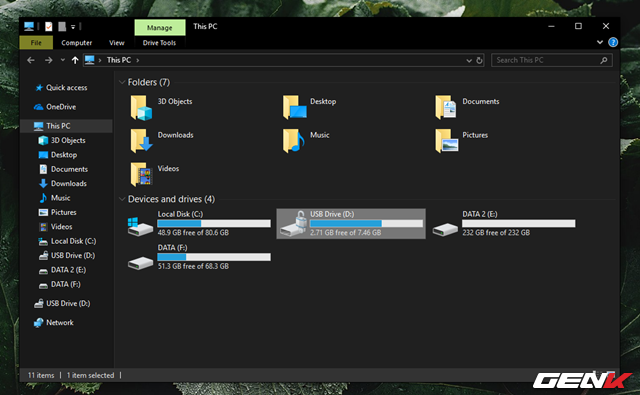Open the Documents folder in main pane

[x=467, y=107]
